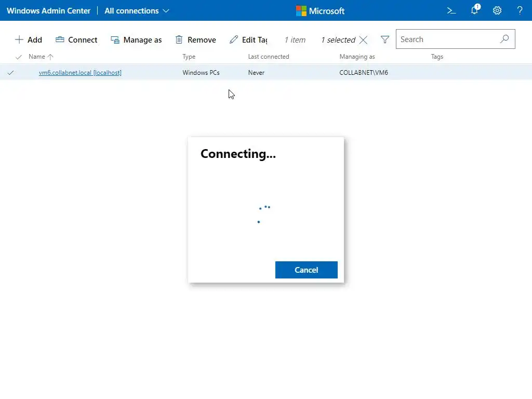This screenshot has width=532, height=399.
Task: Toggle the checkmark for vm6.collabnet.local row
Action: [10, 73]
